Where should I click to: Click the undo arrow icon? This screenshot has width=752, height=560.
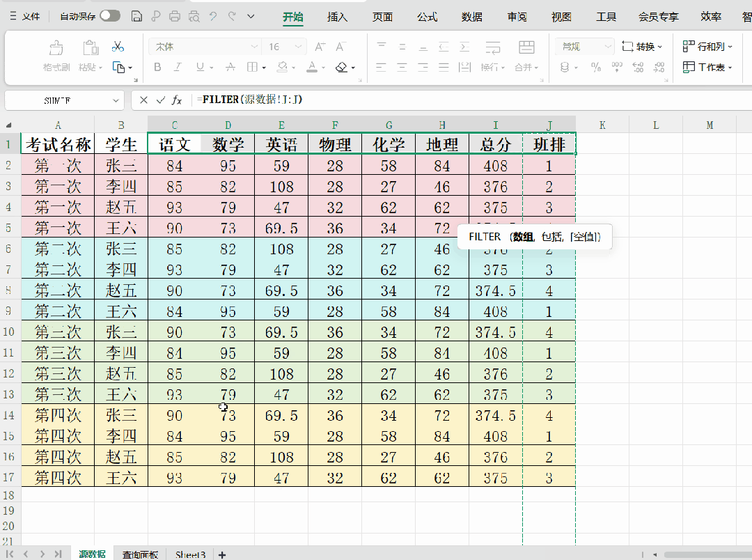point(213,16)
